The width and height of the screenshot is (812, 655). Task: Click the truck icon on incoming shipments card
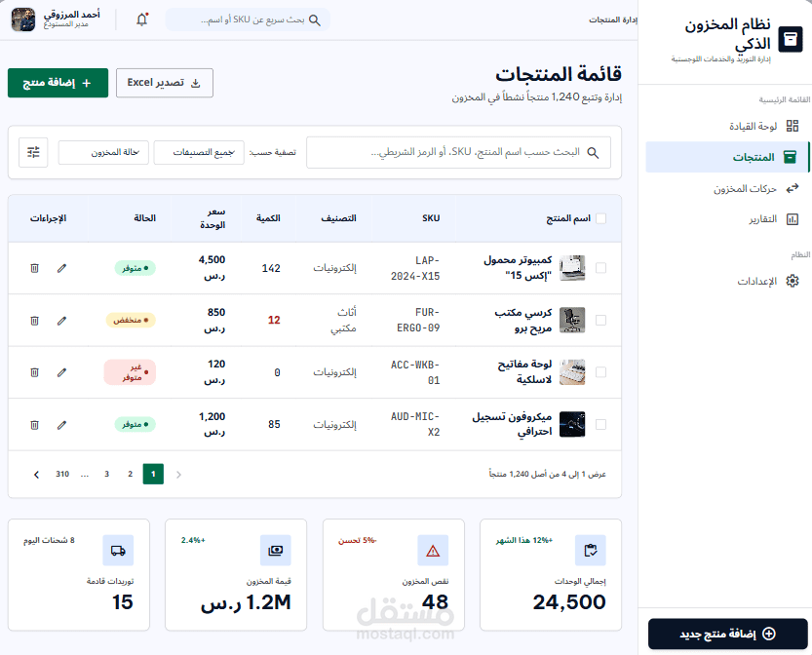point(118,551)
